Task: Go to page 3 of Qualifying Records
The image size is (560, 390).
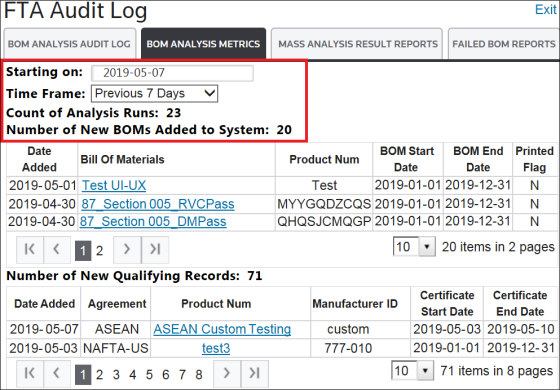Action: point(116,375)
